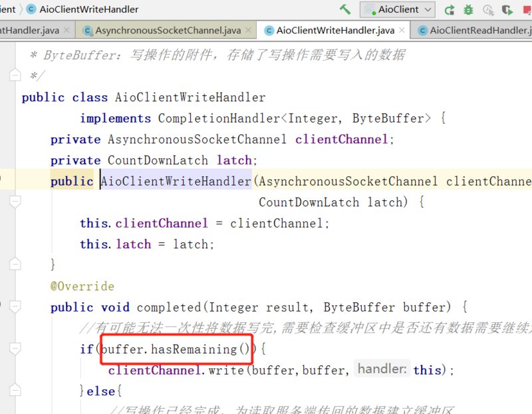Close the AioClientWriteHandler.java tab
532x414 pixels.
(x=402, y=30)
